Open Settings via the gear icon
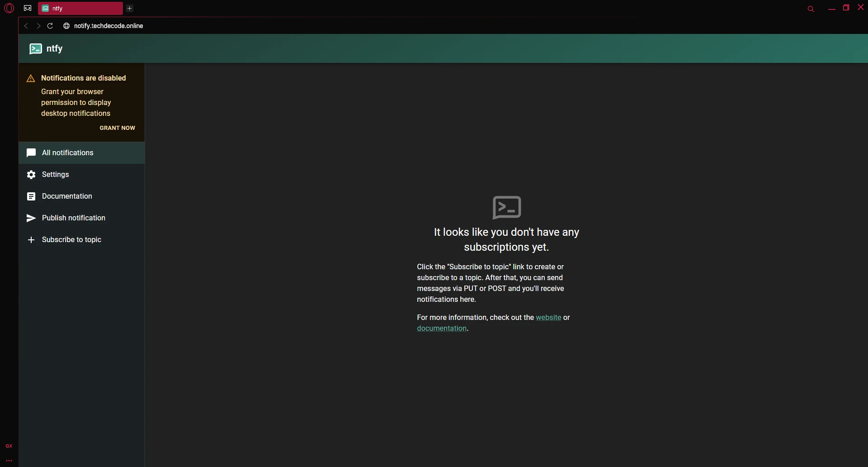The image size is (868, 467). (x=31, y=175)
